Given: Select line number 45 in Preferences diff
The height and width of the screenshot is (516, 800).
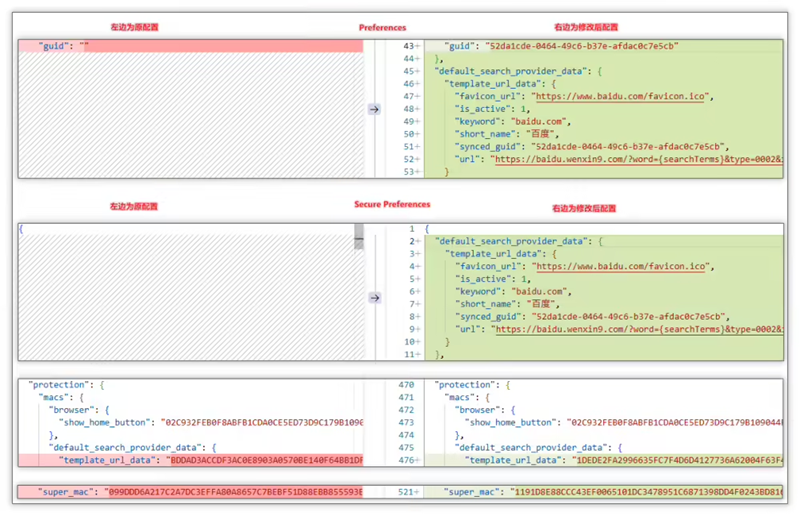Looking at the screenshot, I should (407, 72).
